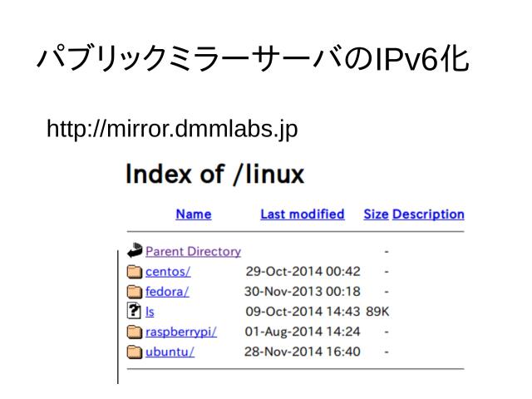Screen dimensions: 532x399
Task: Go to the fedora/ directory link
Action: click(167, 292)
